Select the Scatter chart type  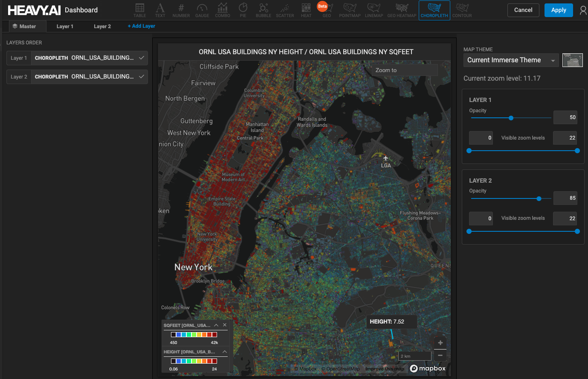(x=285, y=10)
